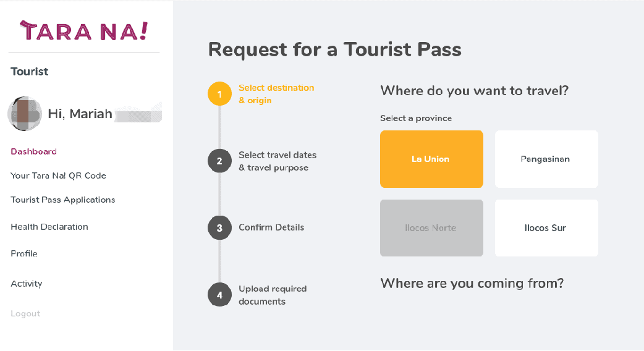View the Activity page
Screen dimensions: 644x351
click(x=27, y=284)
